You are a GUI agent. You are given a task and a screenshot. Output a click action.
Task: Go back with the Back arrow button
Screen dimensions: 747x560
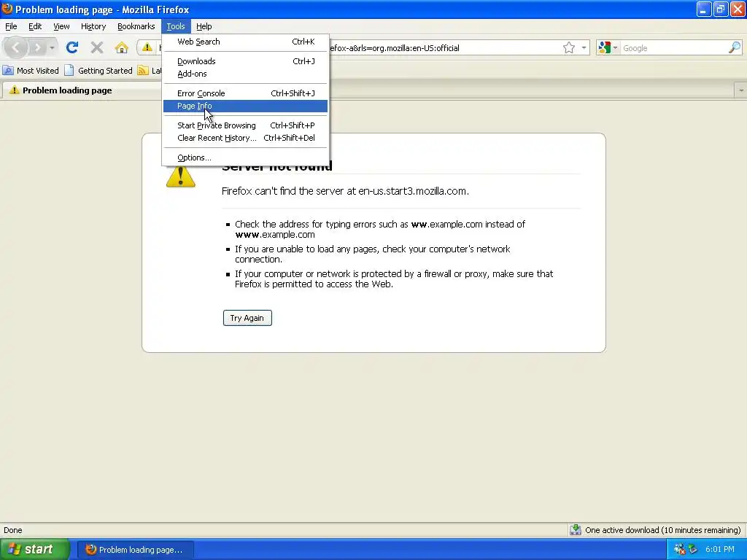pos(16,47)
